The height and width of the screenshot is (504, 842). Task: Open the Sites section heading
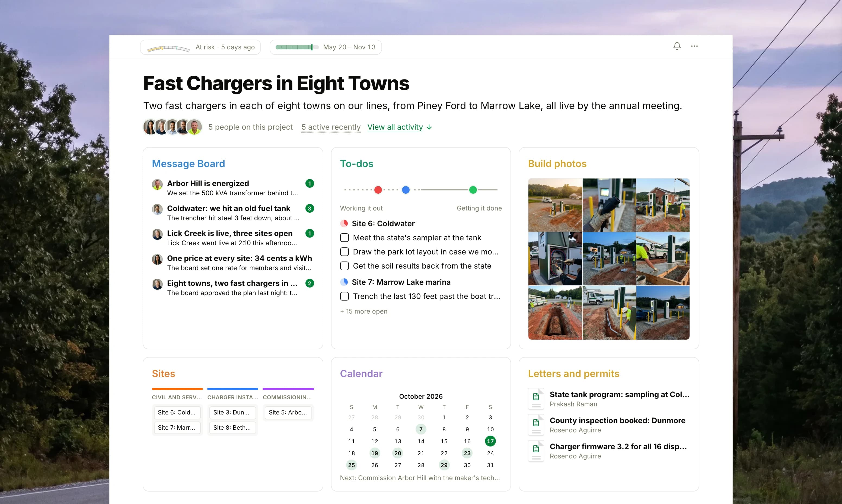(163, 374)
